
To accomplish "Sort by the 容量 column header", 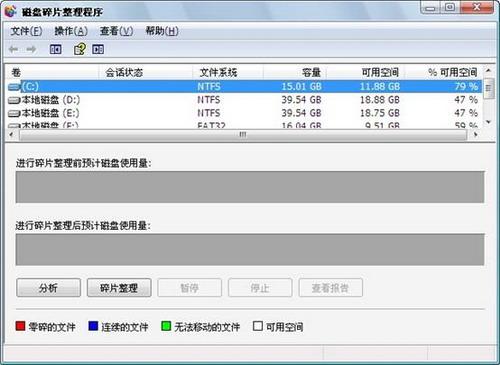I will (x=295, y=72).
